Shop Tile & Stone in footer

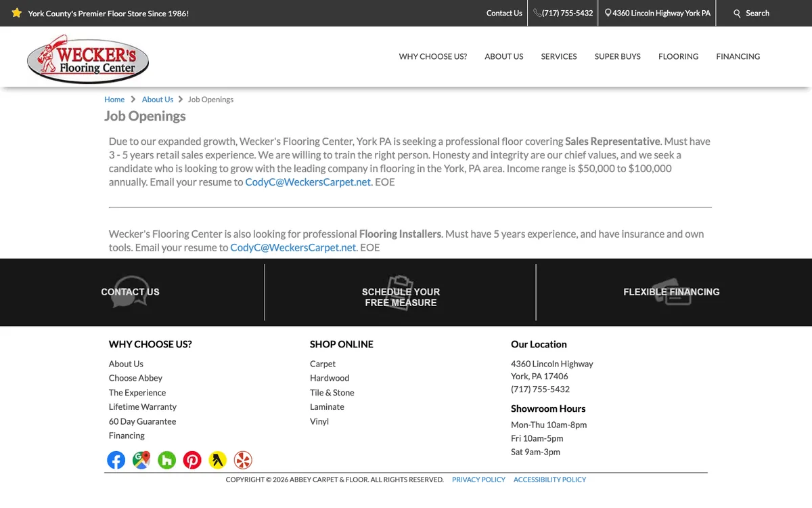(x=332, y=393)
